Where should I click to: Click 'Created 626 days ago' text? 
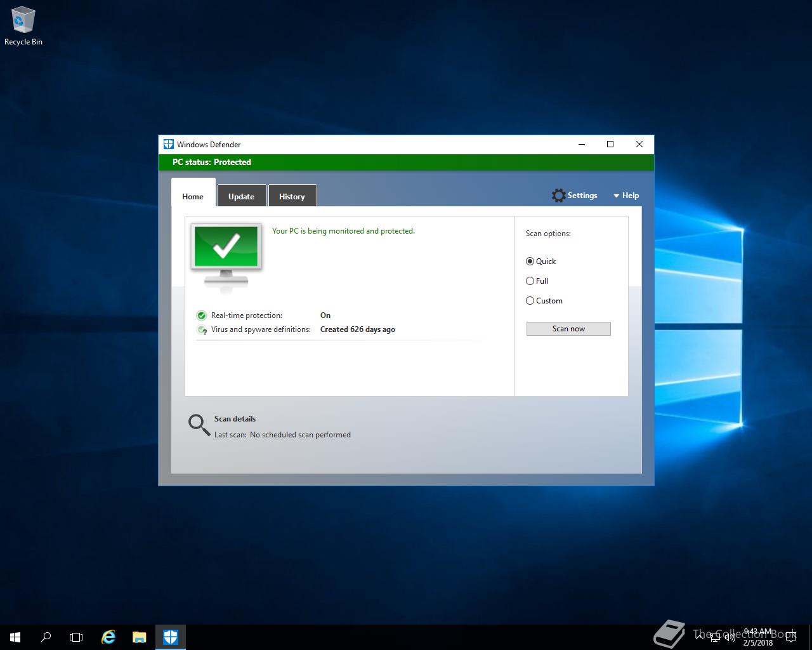(358, 329)
